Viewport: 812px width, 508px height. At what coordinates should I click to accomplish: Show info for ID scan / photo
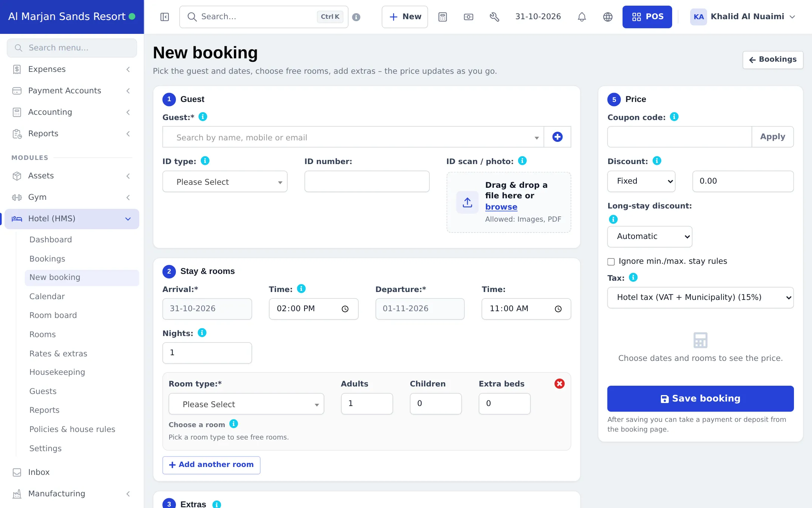pyautogui.click(x=522, y=161)
